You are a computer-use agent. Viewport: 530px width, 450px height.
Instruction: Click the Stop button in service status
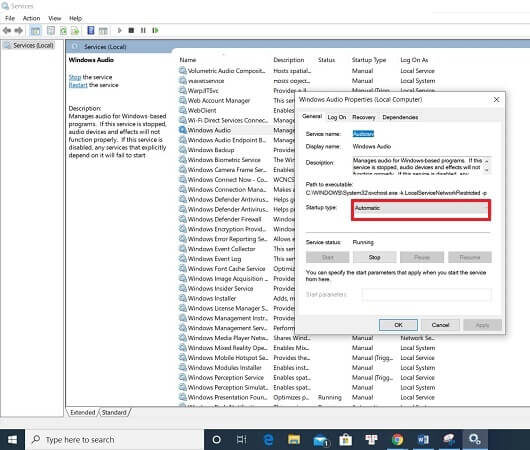[374, 257]
